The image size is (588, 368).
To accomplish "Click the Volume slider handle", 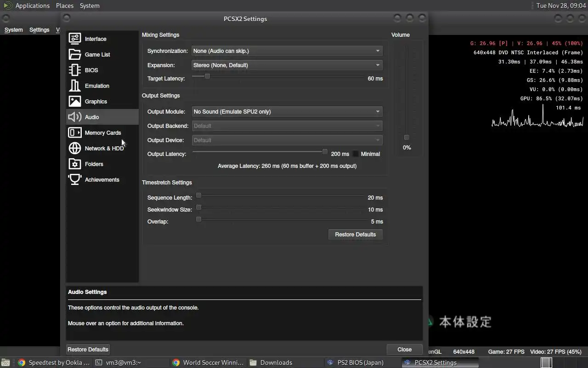I will (407, 137).
